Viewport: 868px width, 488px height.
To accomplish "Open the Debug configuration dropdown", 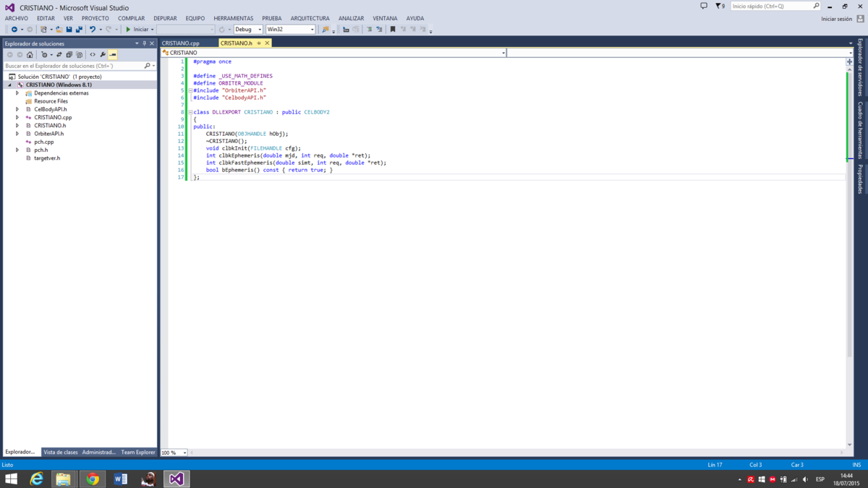I will [248, 30].
